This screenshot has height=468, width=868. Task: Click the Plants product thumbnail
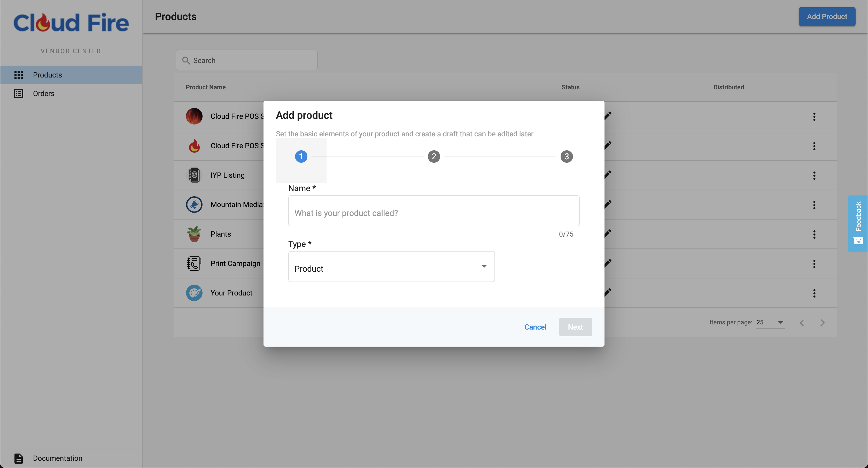pyautogui.click(x=194, y=234)
